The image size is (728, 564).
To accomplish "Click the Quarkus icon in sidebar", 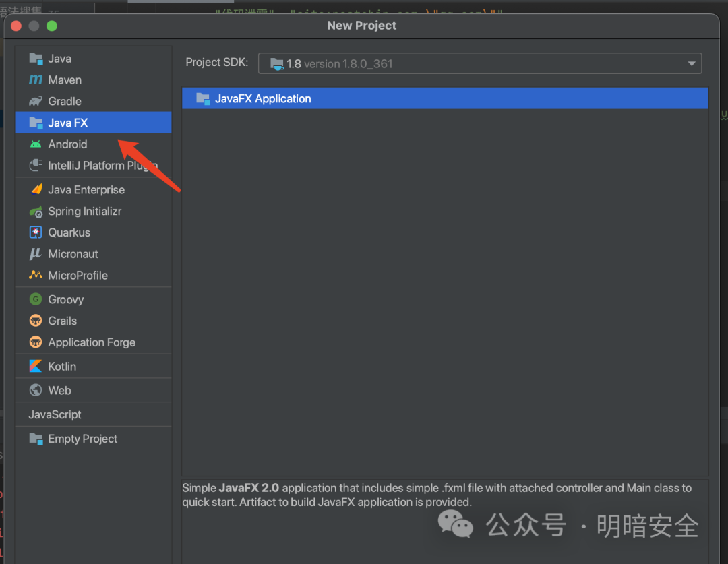I will [x=36, y=232].
